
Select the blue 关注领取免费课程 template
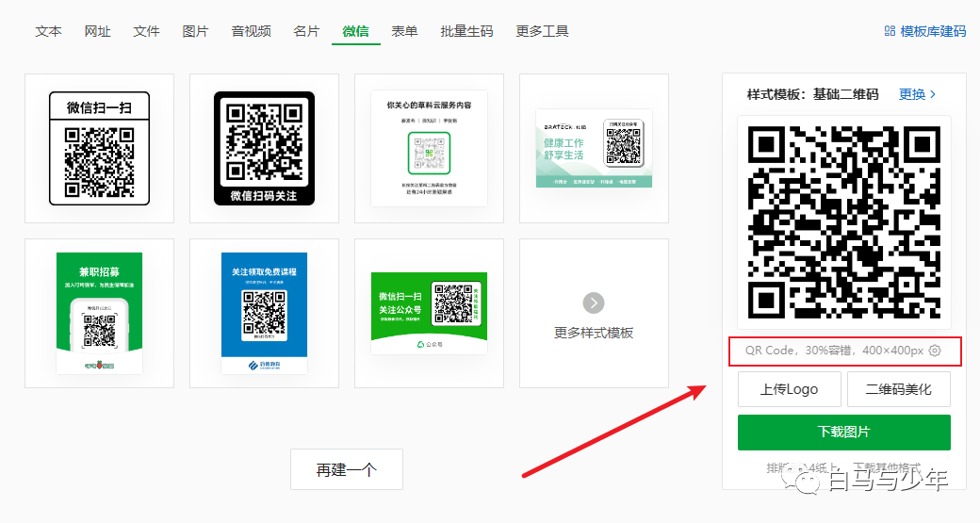click(x=265, y=313)
